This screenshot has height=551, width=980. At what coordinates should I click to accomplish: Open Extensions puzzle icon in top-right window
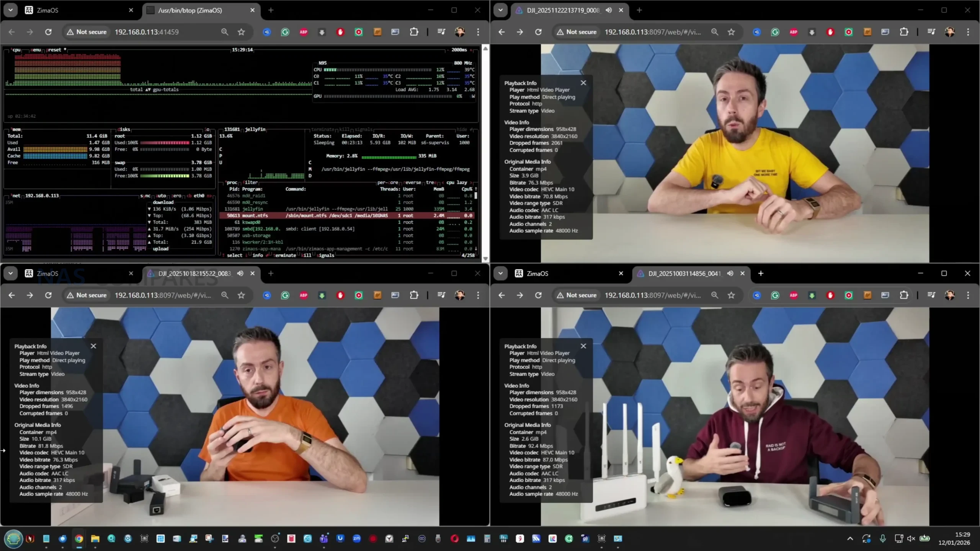pos(903,32)
